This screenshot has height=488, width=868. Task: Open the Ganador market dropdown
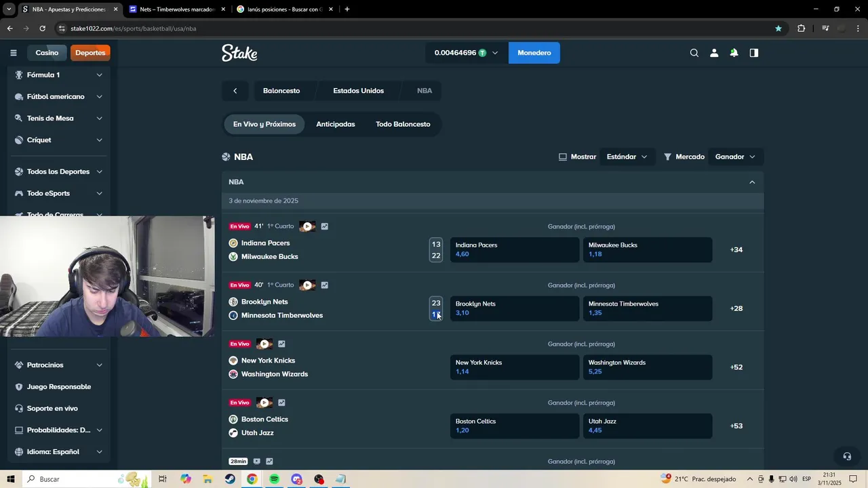click(736, 157)
